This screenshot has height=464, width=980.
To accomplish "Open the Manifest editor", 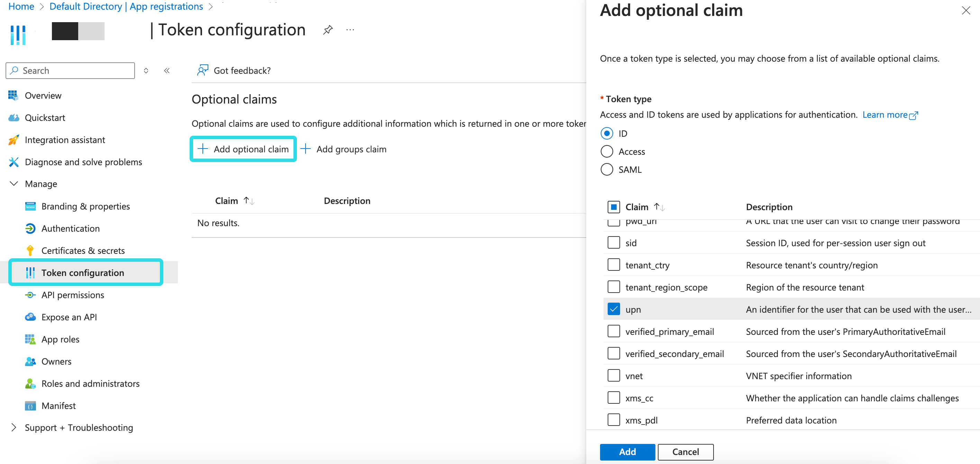I will pos(58,405).
